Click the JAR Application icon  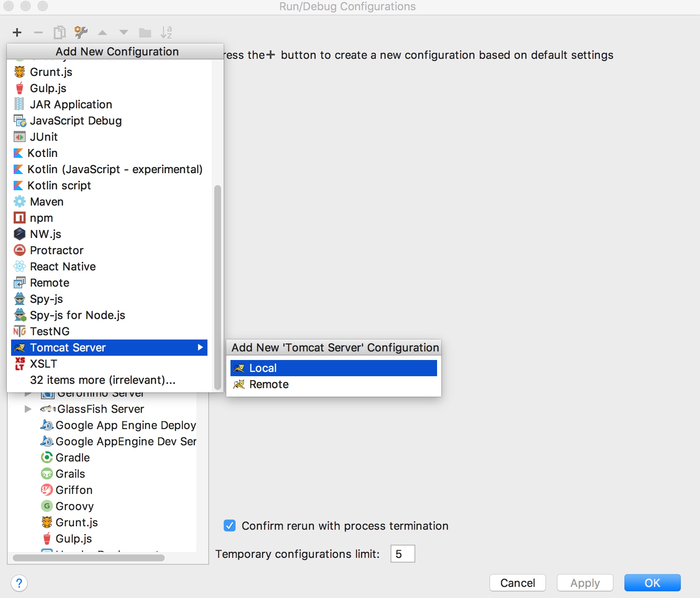click(20, 105)
